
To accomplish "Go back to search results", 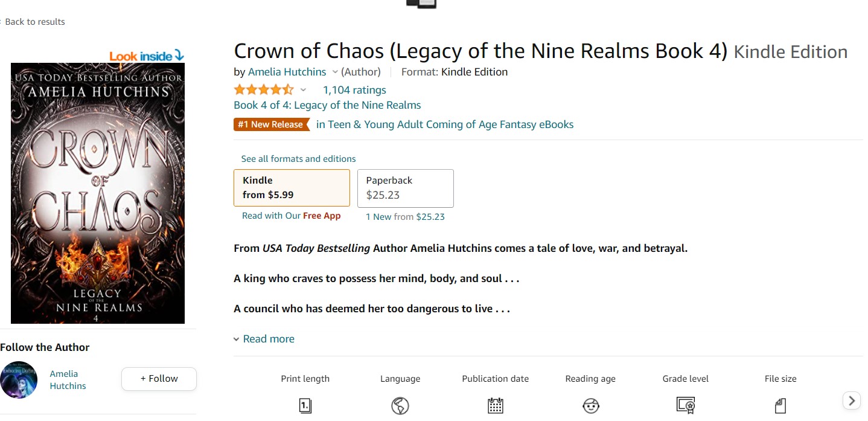I will [34, 22].
